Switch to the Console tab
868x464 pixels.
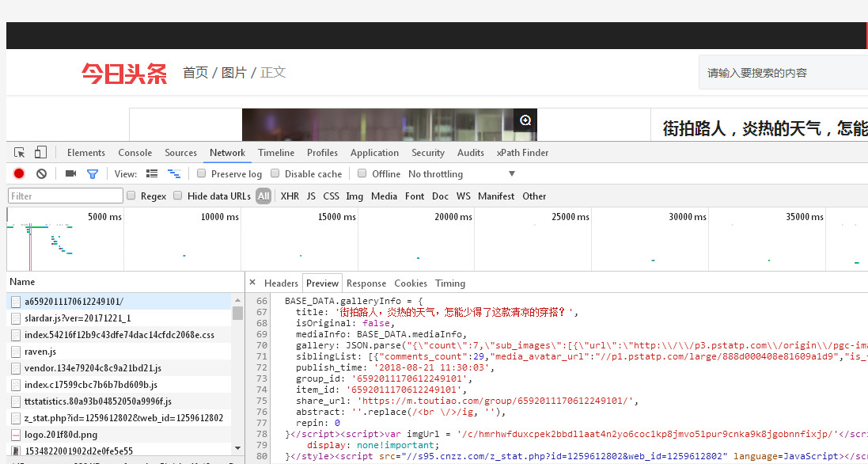(135, 153)
